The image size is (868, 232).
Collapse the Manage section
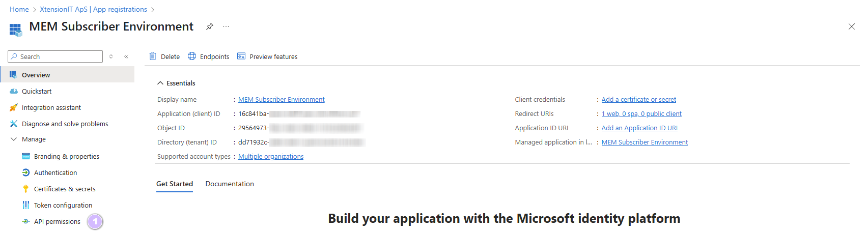click(x=14, y=139)
